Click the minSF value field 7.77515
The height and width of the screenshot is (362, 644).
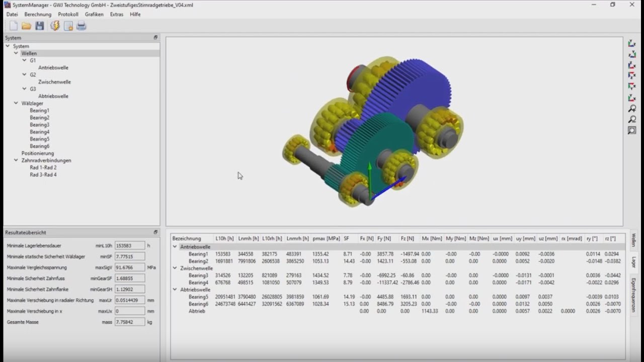(129, 256)
